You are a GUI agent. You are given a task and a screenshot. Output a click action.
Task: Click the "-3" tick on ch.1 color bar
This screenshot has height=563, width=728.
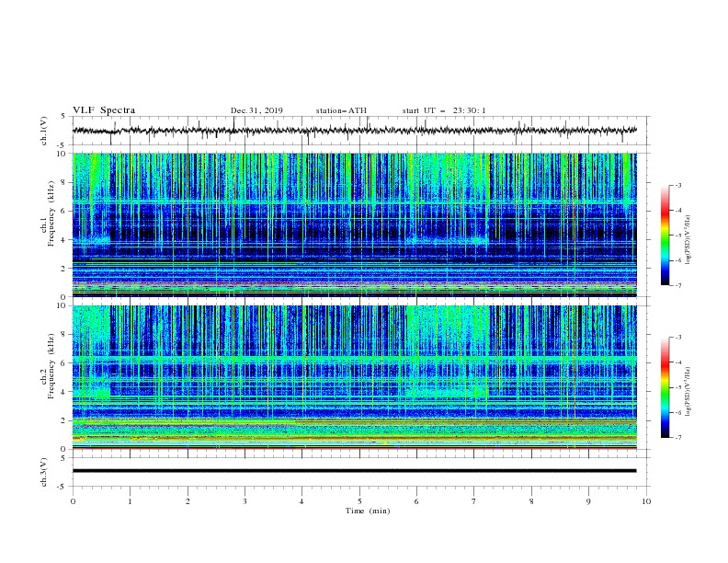[x=677, y=185]
